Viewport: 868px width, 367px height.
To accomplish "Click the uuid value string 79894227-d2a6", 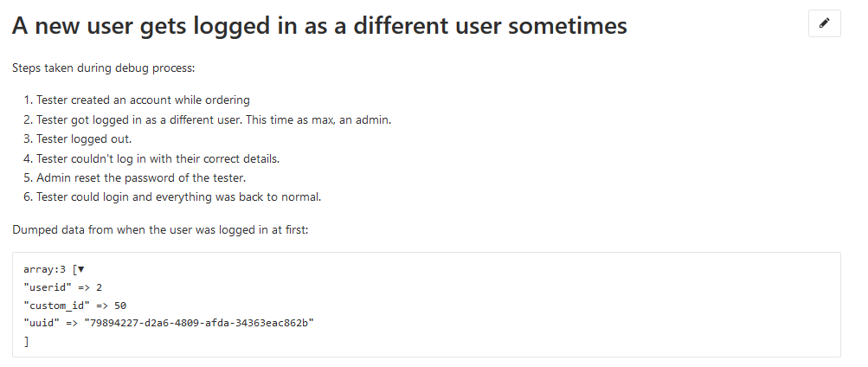I will pos(198,324).
